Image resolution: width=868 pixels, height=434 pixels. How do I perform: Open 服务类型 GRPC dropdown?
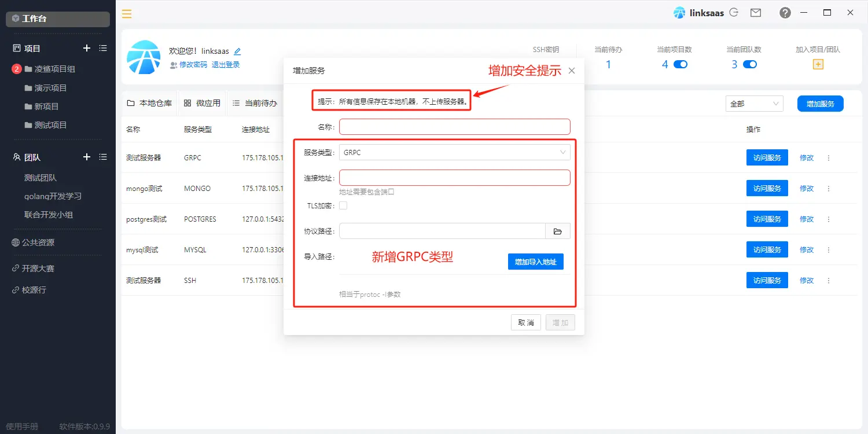click(x=455, y=152)
